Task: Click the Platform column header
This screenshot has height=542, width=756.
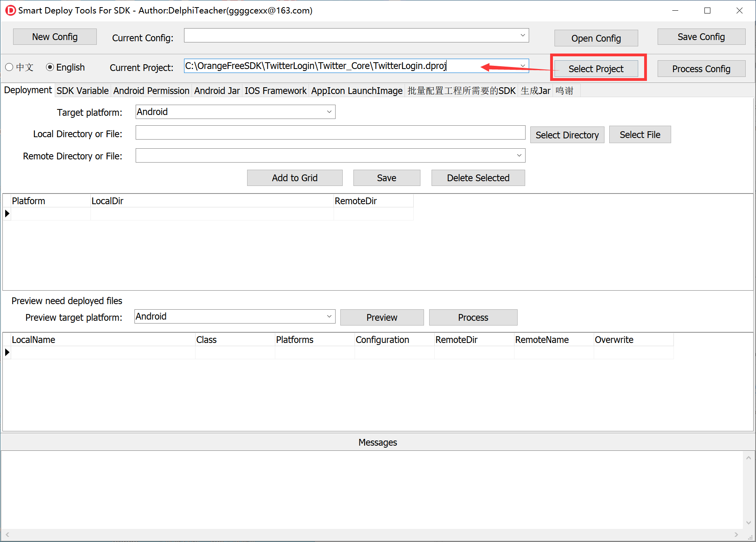Action: [51, 201]
